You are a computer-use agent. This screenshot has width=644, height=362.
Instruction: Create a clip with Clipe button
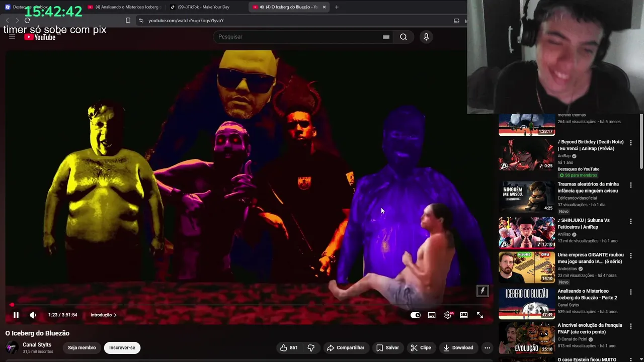(x=421, y=347)
